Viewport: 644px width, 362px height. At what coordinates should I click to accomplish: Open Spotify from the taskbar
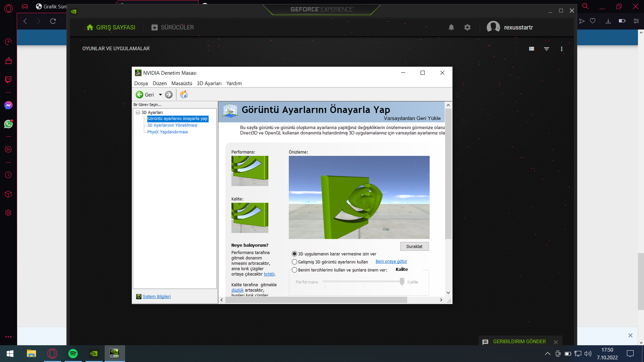coord(73,354)
